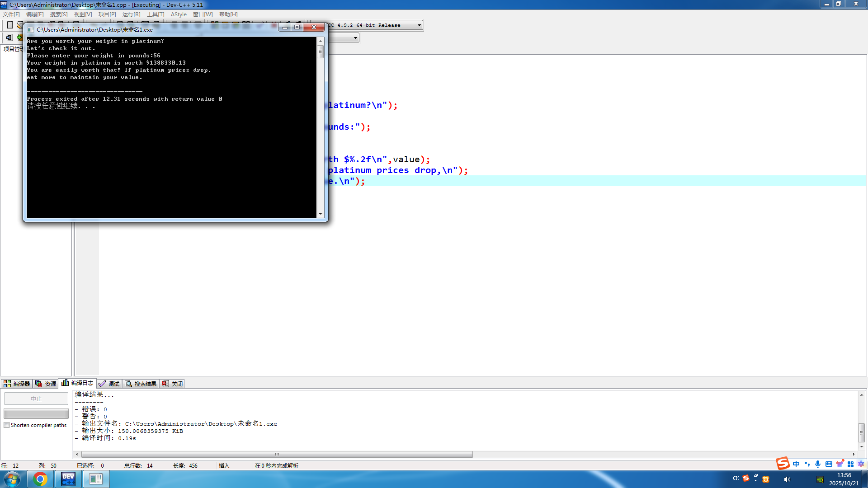This screenshot has height=488, width=868.
Task: Switch to the 调试 tab
Action: point(109,384)
